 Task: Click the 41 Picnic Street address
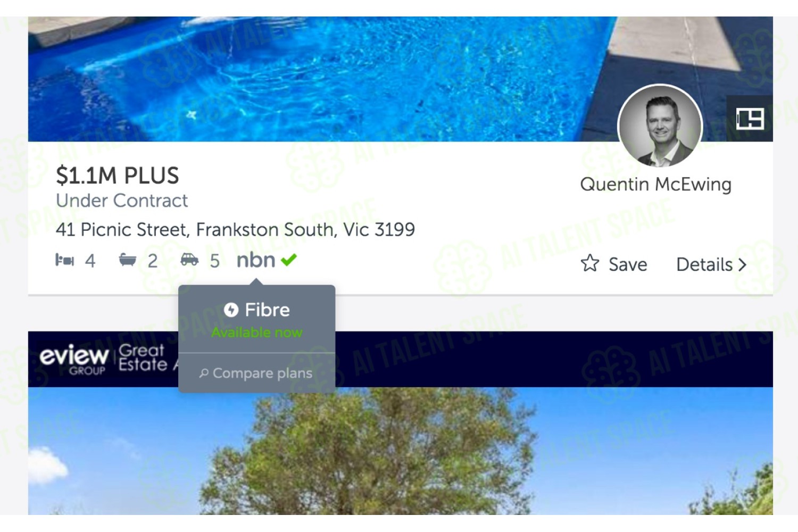235,230
